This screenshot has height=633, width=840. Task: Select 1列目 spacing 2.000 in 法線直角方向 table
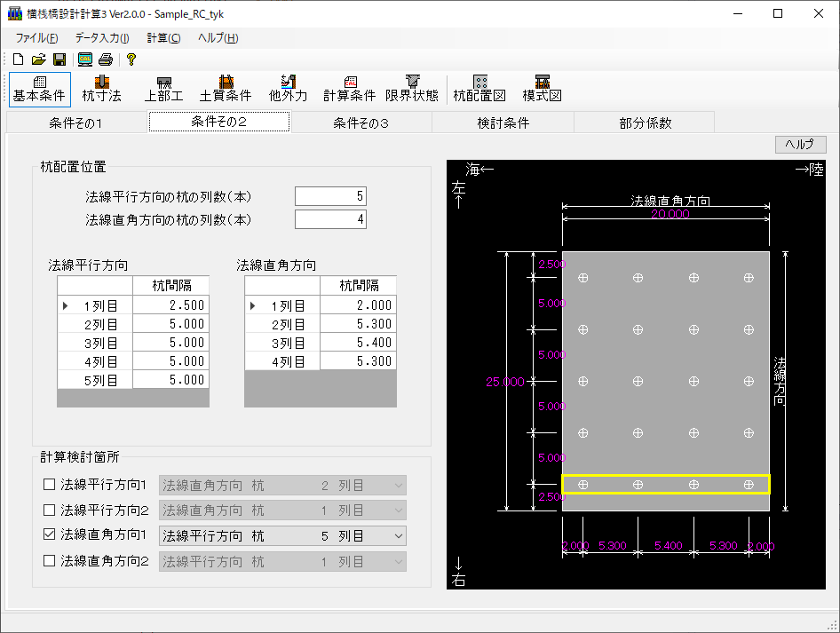(359, 305)
